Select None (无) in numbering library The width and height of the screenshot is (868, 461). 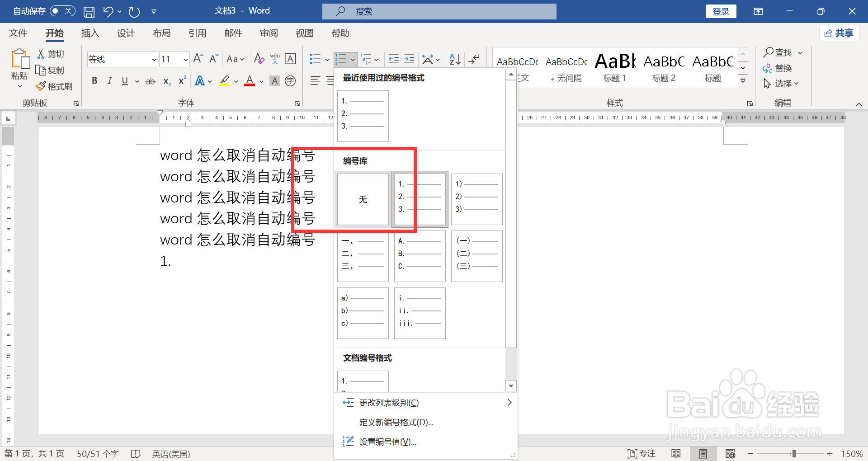(x=363, y=199)
